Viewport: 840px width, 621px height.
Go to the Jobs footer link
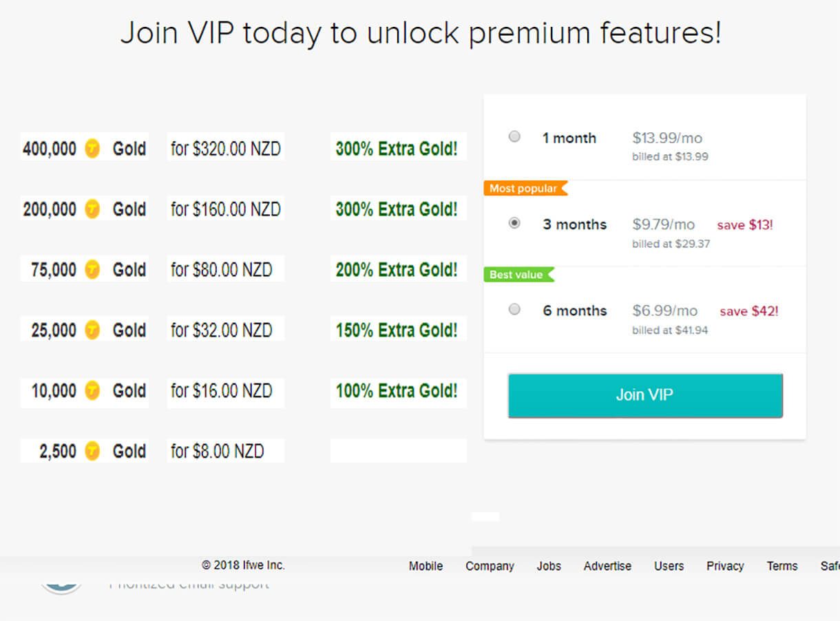click(549, 566)
